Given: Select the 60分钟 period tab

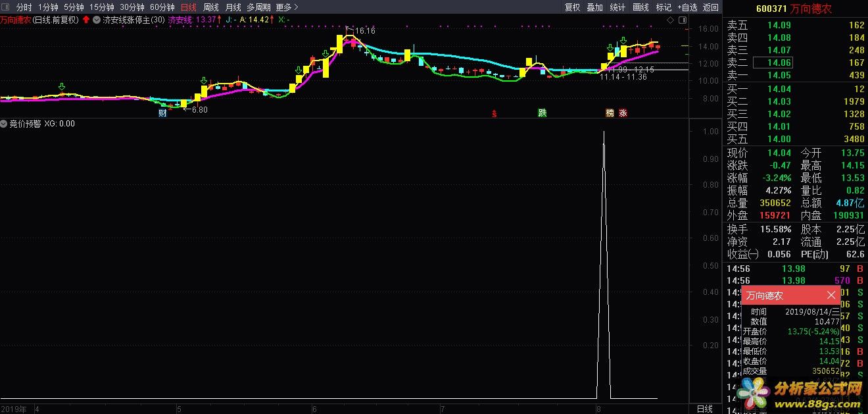Looking at the screenshot, I should point(162,7).
